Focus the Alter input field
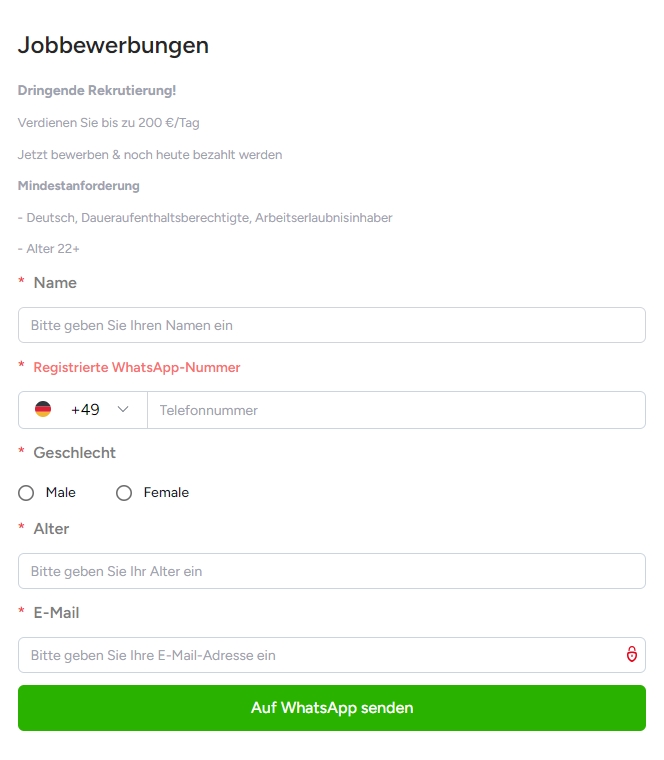Screen dimensions: 664x760 [x=332, y=571]
